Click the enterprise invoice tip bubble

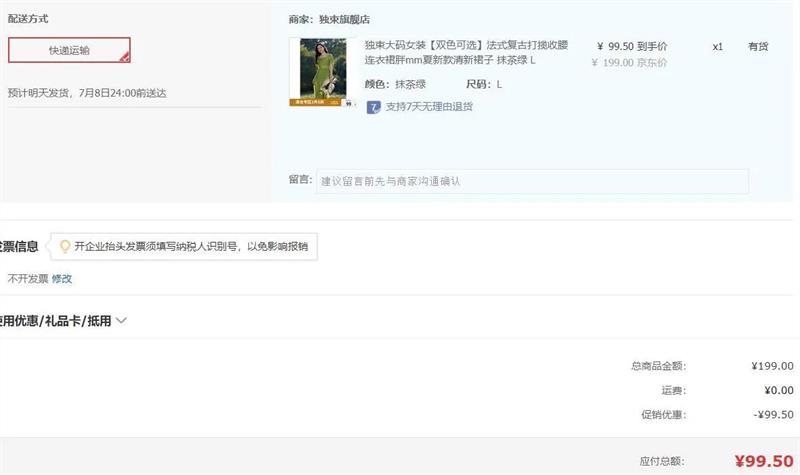(184, 246)
